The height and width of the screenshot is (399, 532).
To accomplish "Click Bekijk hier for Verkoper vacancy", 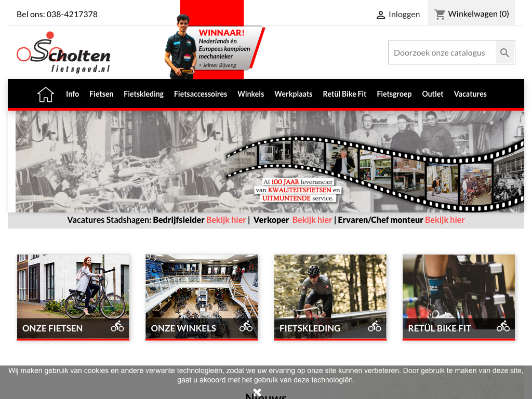I will coord(312,220).
